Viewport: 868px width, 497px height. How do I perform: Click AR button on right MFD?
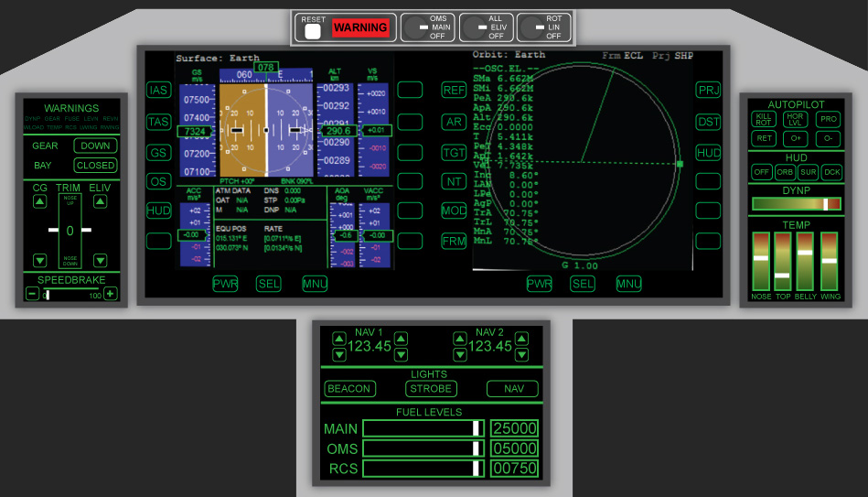pyautogui.click(x=454, y=122)
